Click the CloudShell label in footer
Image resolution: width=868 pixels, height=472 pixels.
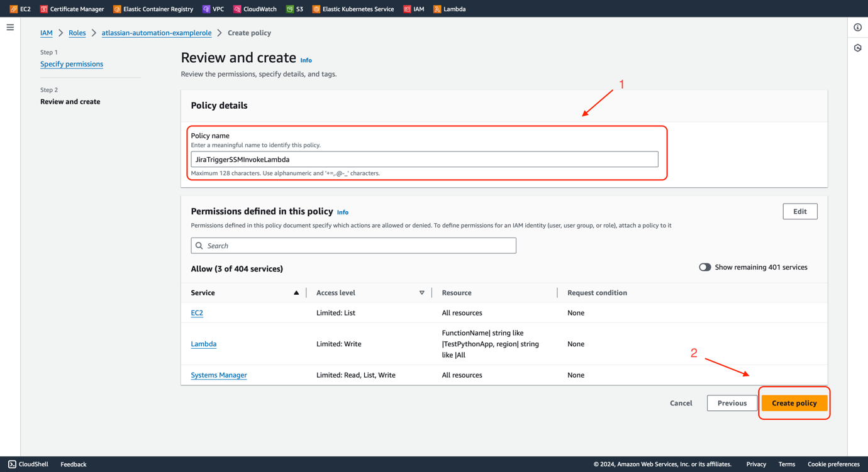coord(33,464)
